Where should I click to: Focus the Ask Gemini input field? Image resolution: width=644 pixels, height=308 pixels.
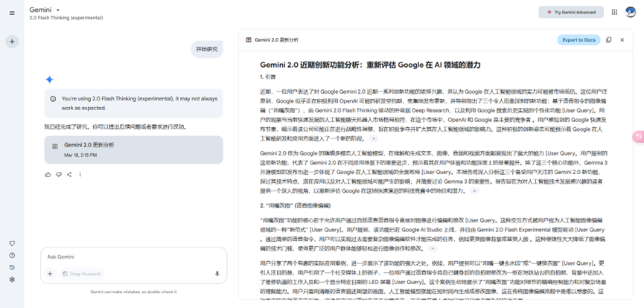pos(133,257)
